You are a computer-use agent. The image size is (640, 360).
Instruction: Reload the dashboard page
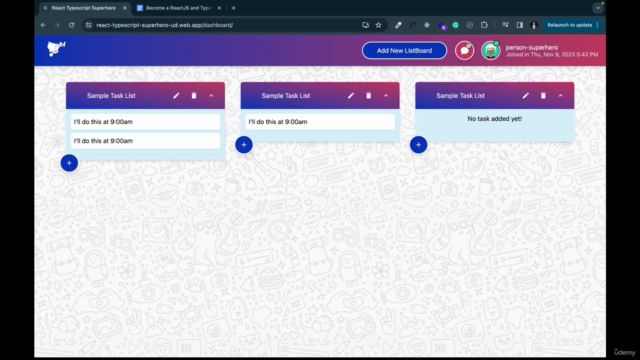(71, 25)
